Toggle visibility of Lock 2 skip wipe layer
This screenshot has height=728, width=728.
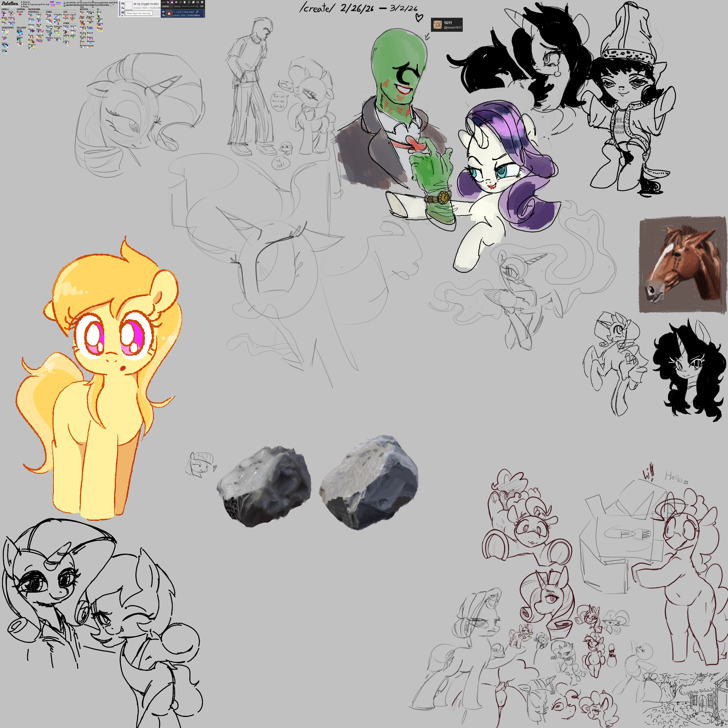(164, 12)
